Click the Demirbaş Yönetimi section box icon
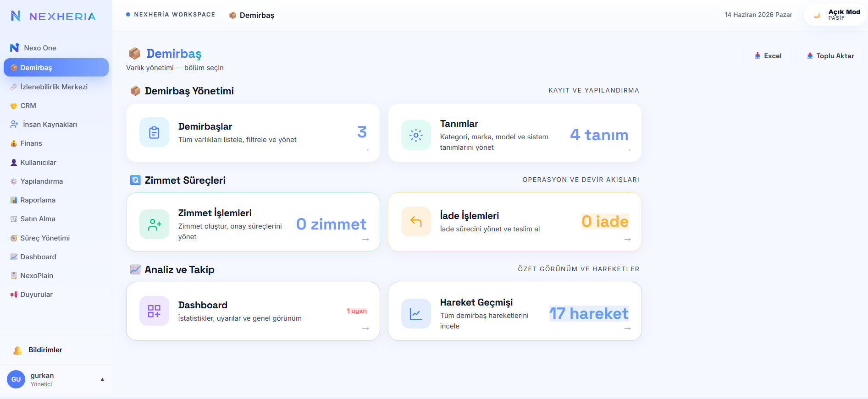 (135, 91)
